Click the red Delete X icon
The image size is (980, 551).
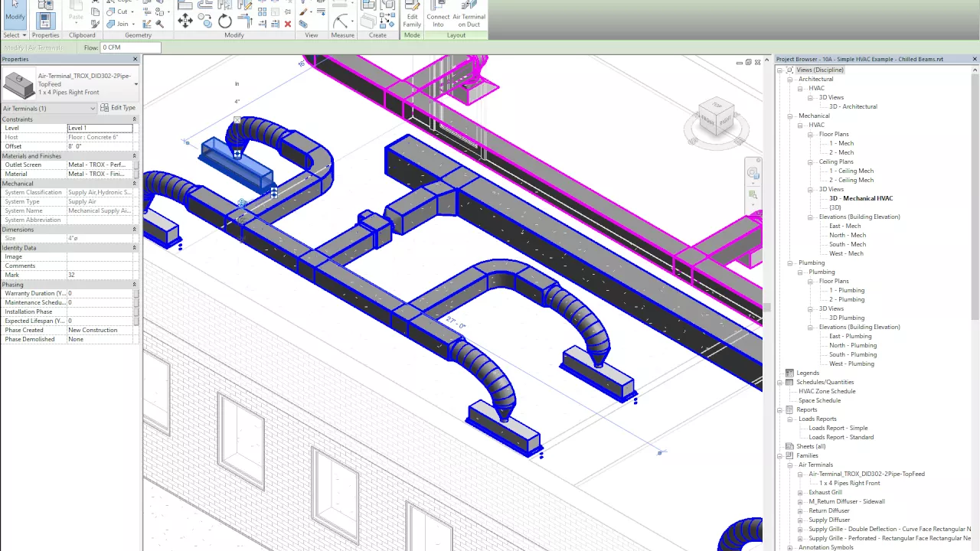[288, 24]
